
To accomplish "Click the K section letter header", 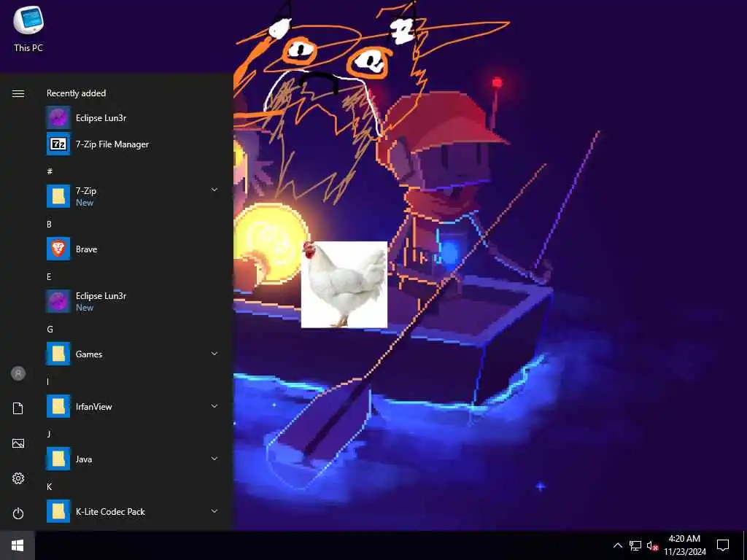I will pos(49,486).
